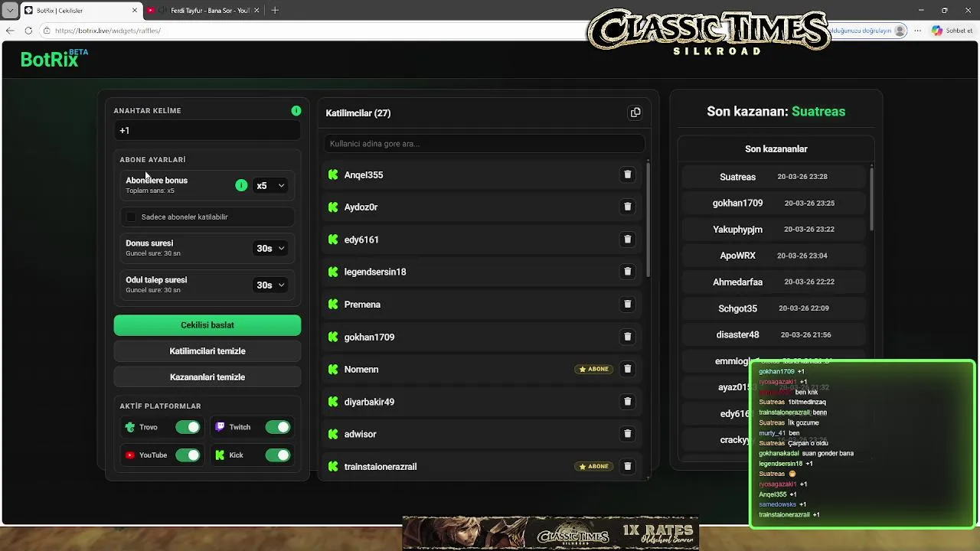980x551 pixels.
Task: Click Katilimcilar (27) heading
Action: click(x=358, y=113)
